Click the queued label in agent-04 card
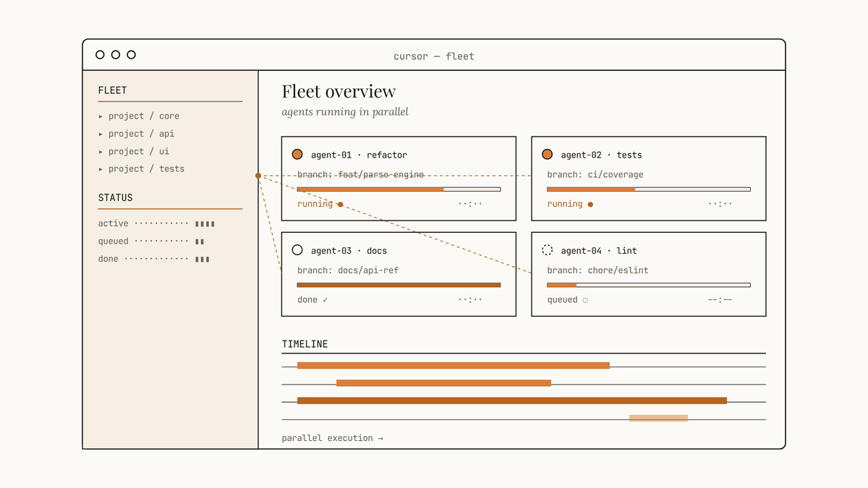 [563, 300]
